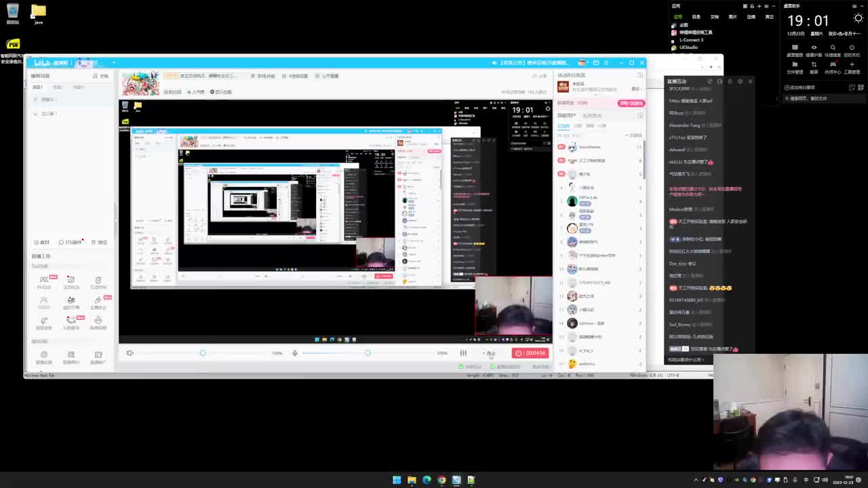Select the 压缩 tab in app widget

pyautogui.click(x=751, y=16)
